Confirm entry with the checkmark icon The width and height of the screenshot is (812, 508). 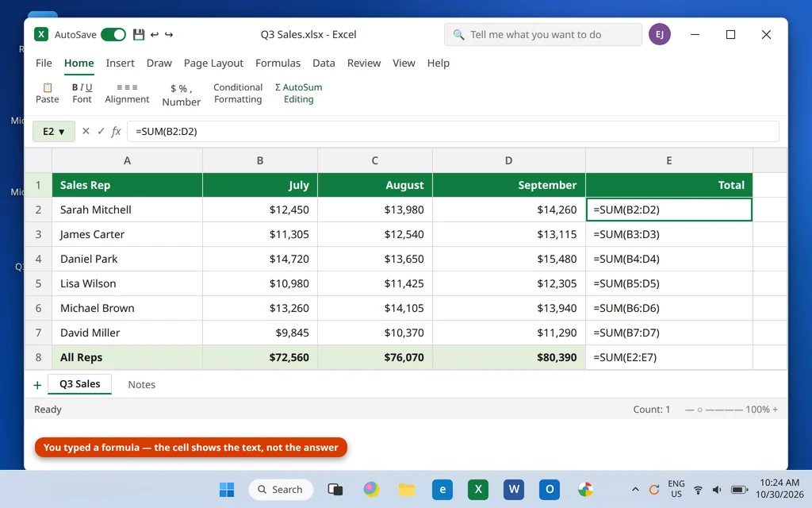(101, 131)
